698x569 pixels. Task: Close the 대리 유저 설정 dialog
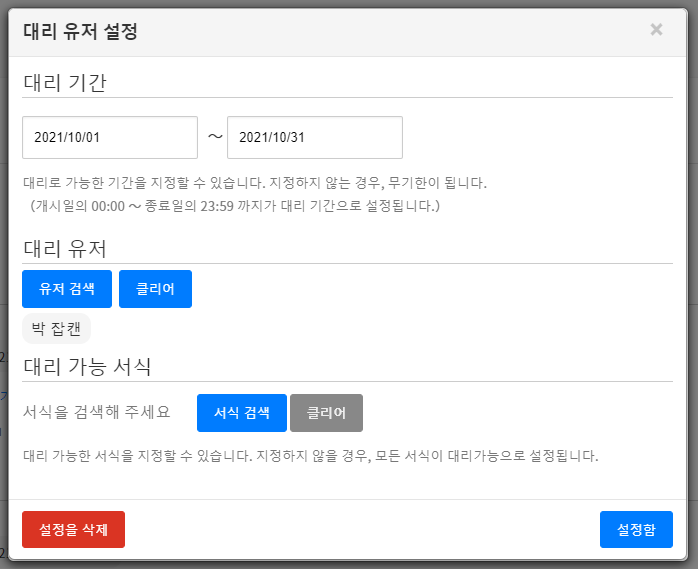tap(656, 30)
